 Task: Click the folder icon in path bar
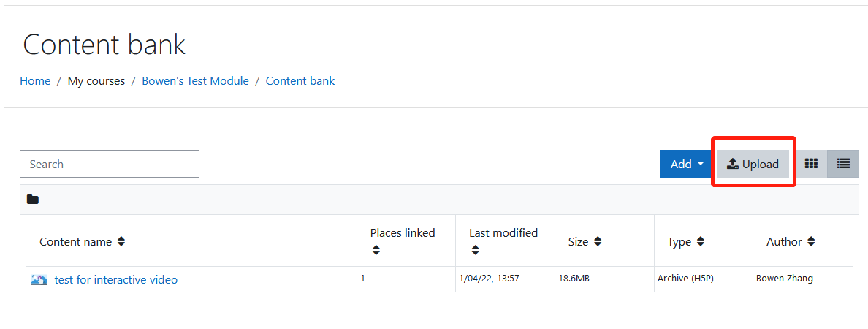point(33,200)
